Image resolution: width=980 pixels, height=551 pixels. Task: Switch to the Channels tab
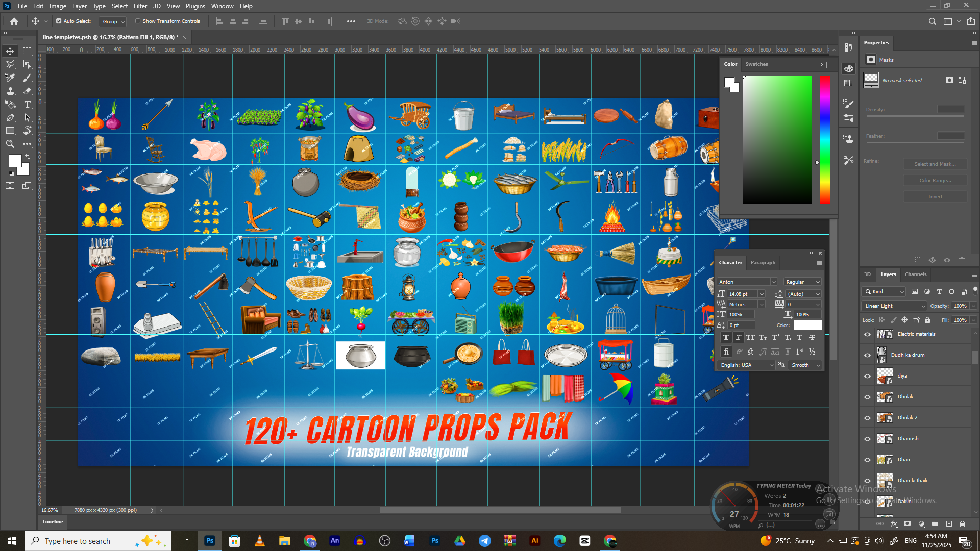[915, 274]
